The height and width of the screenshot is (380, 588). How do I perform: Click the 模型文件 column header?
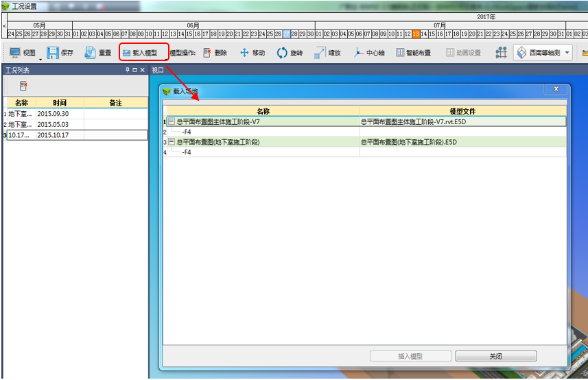(x=462, y=111)
